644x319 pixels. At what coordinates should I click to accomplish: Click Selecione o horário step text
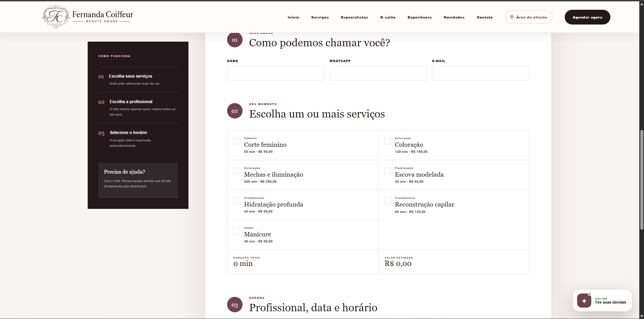point(128,133)
